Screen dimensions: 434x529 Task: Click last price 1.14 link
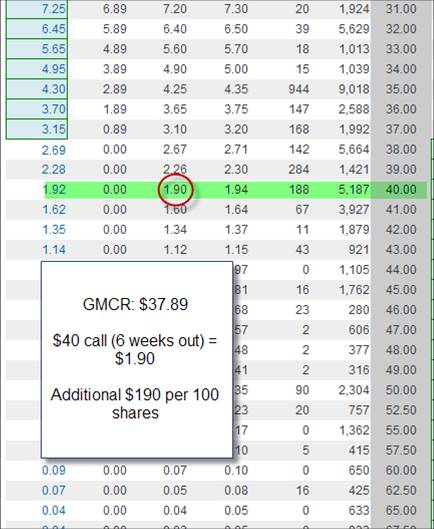[x=53, y=250]
